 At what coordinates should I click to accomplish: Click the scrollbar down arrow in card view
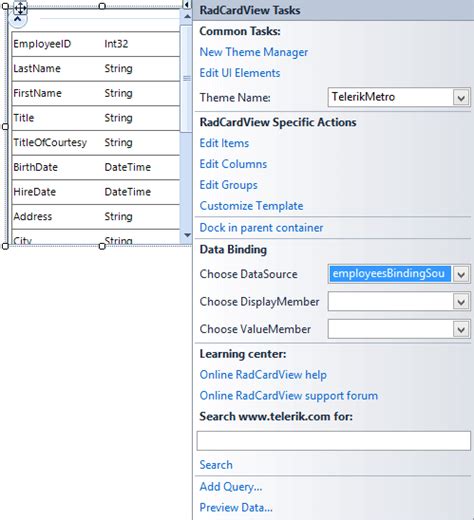(187, 235)
